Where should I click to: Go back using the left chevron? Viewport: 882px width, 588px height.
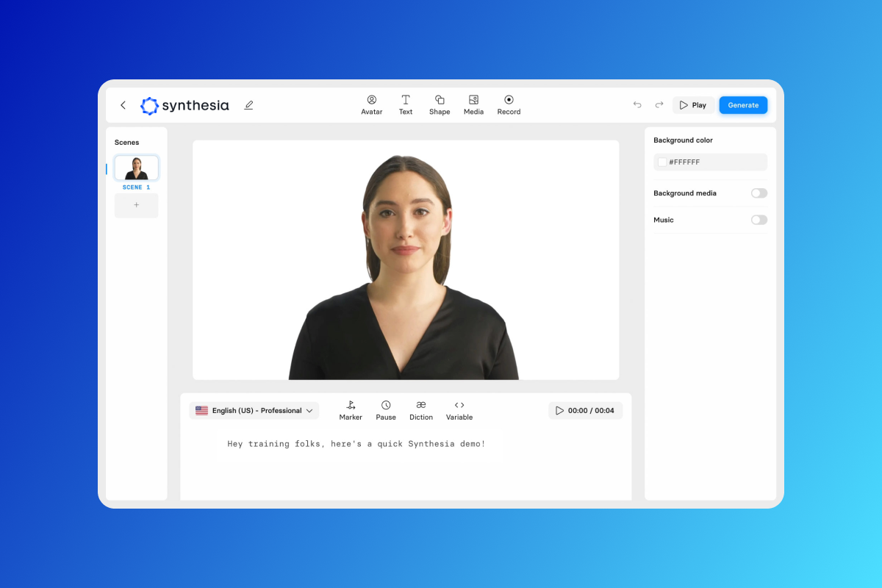point(123,105)
